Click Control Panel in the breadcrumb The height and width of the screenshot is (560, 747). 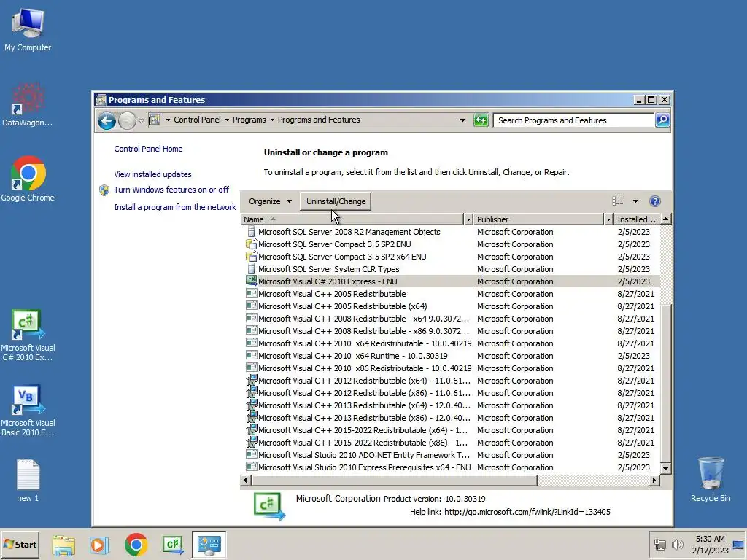197,120
